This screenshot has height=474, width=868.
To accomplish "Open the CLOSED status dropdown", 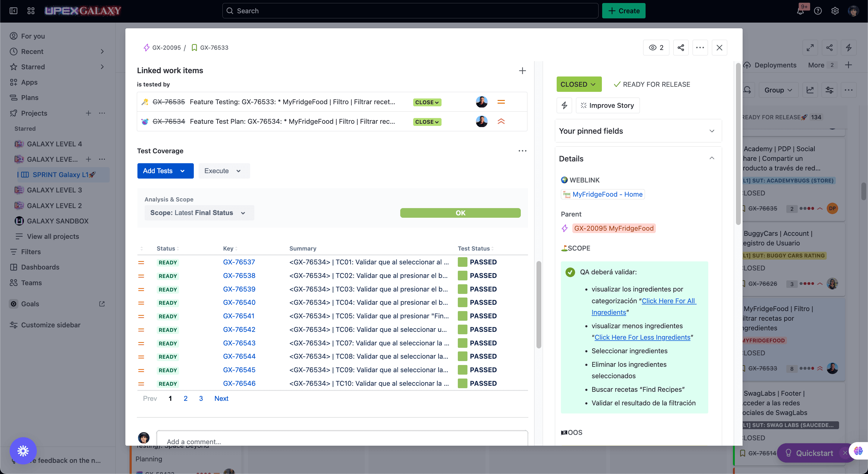I will pos(578,84).
